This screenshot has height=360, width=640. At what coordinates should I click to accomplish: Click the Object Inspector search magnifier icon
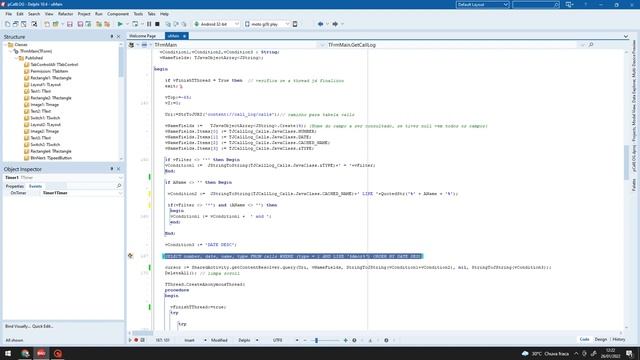(x=119, y=186)
